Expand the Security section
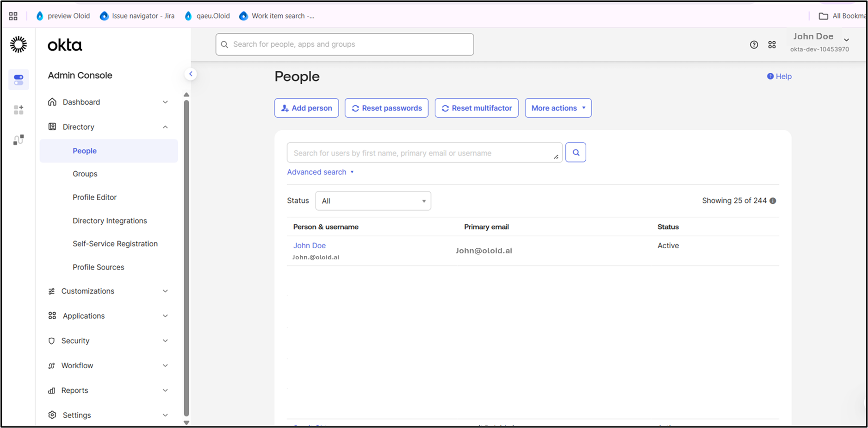 pyautogui.click(x=109, y=341)
